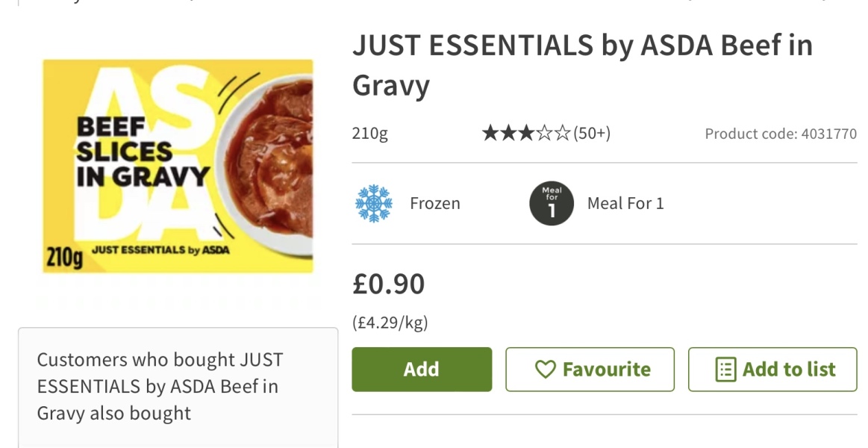Click the Frozen label text

[x=433, y=202]
